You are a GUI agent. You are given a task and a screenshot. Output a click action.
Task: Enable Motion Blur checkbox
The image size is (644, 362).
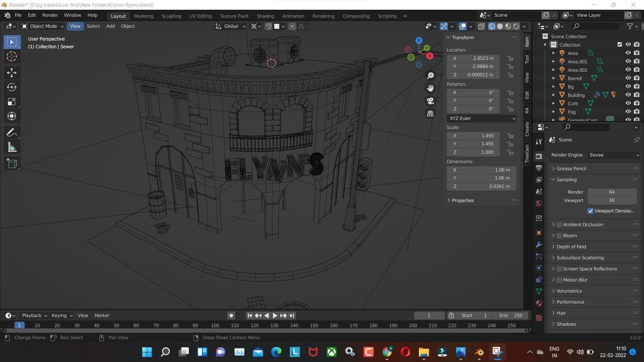[x=559, y=280]
